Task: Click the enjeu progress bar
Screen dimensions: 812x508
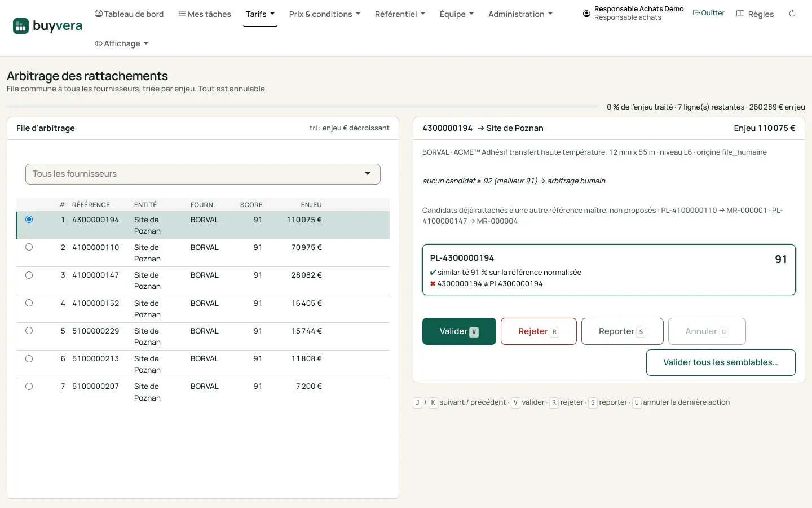Action: [x=302, y=106]
